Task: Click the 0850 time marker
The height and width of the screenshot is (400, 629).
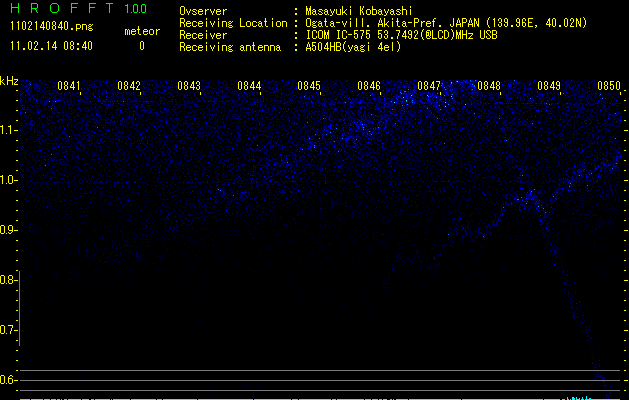Action: click(609, 85)
